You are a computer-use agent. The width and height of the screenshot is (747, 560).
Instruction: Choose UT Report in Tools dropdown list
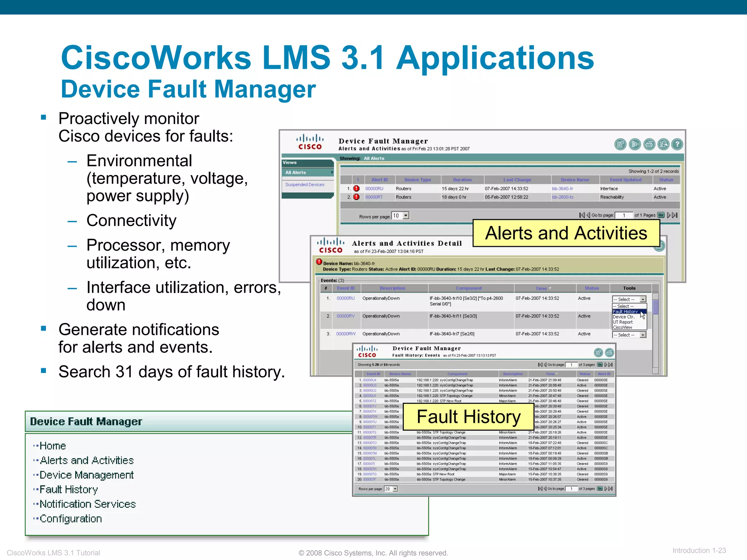[x=623, y=322]
